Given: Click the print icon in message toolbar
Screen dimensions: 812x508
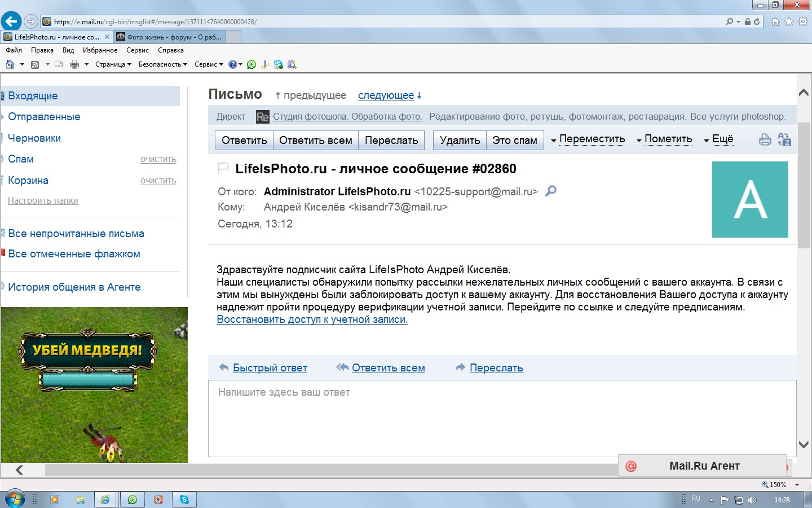Looking at the screenshot, I should 765,140.
